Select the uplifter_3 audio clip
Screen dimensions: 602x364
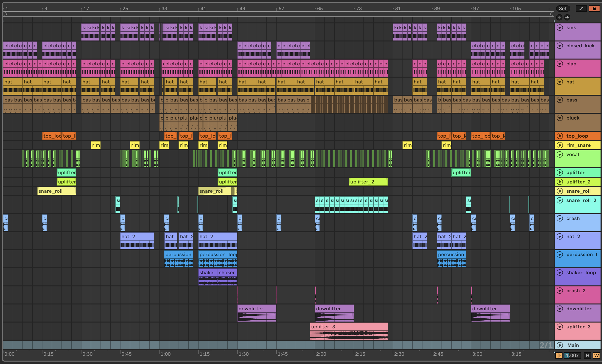pyautogui.click(x=349, y=327)
